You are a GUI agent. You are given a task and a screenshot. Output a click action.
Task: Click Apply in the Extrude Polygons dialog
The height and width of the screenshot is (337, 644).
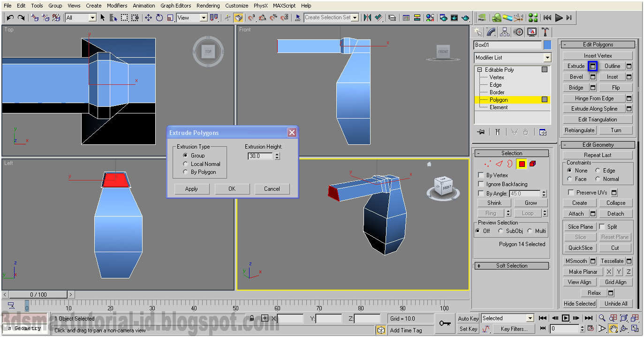coord(191,189)
